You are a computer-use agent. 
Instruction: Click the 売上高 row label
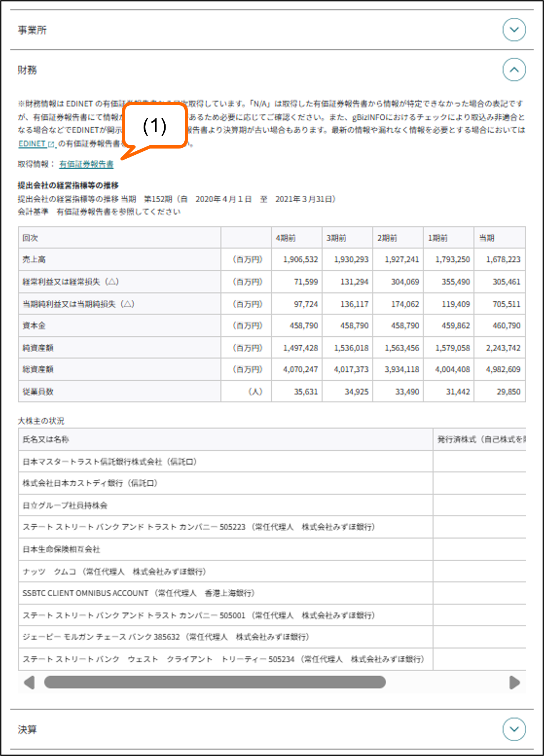coord(34,260)
